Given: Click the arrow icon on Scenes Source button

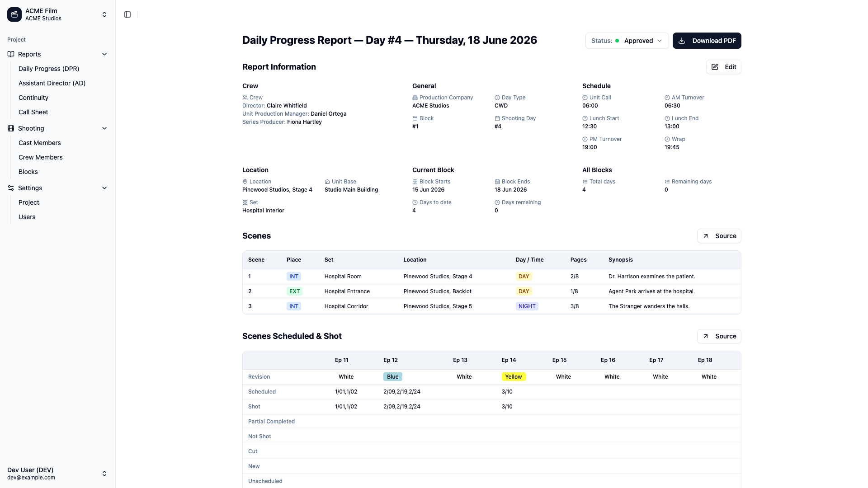Looking at the screenshot, I should [x=706, y=236].
